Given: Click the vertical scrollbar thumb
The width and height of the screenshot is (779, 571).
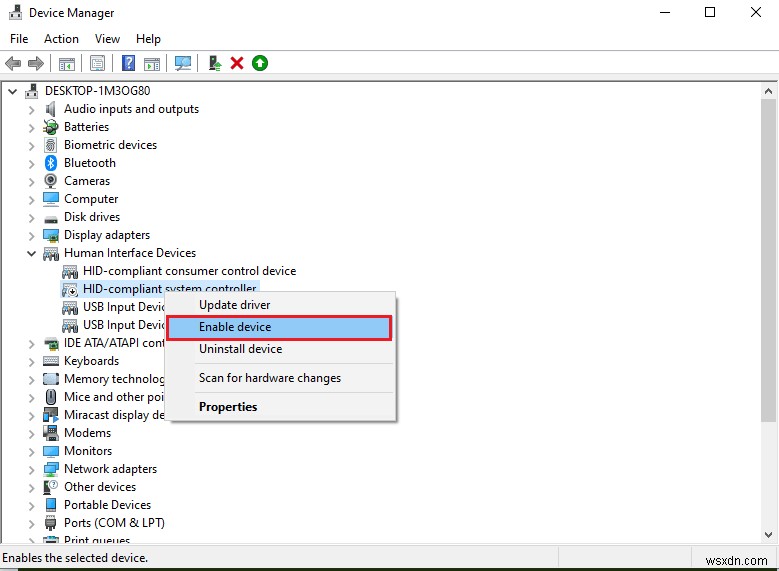Looking at the screenshot, I should (x=769, y=261).
